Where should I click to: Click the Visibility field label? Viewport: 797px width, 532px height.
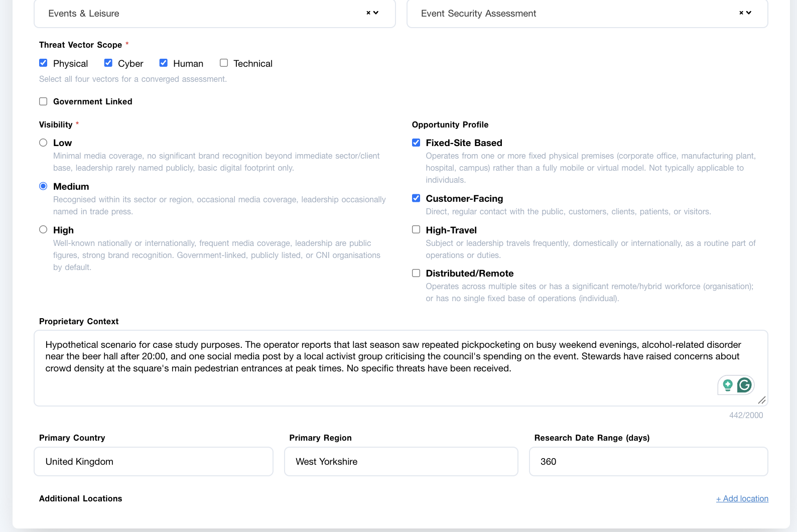click(x=56, y=124)
